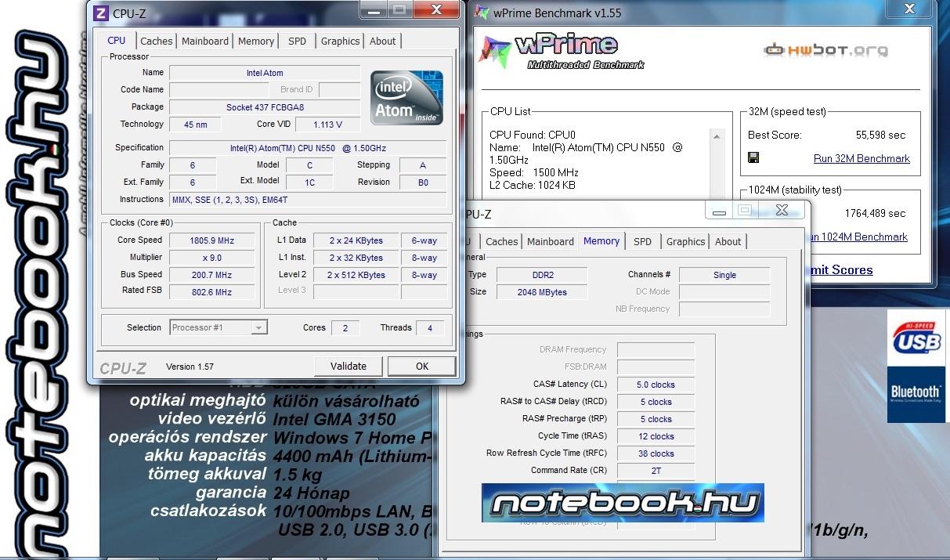Click the Revision value B0
The image size is (950, 560).
point(423,182)
